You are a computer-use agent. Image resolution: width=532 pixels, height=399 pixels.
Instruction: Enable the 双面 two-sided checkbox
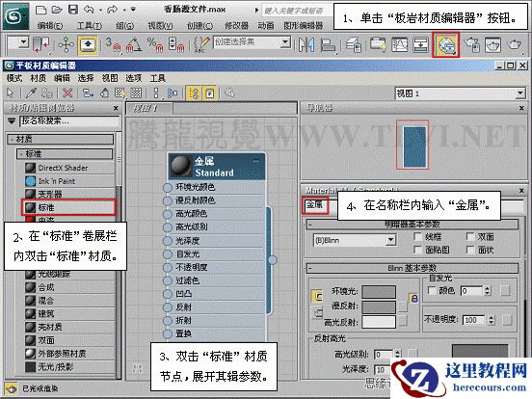coord(470,236)
